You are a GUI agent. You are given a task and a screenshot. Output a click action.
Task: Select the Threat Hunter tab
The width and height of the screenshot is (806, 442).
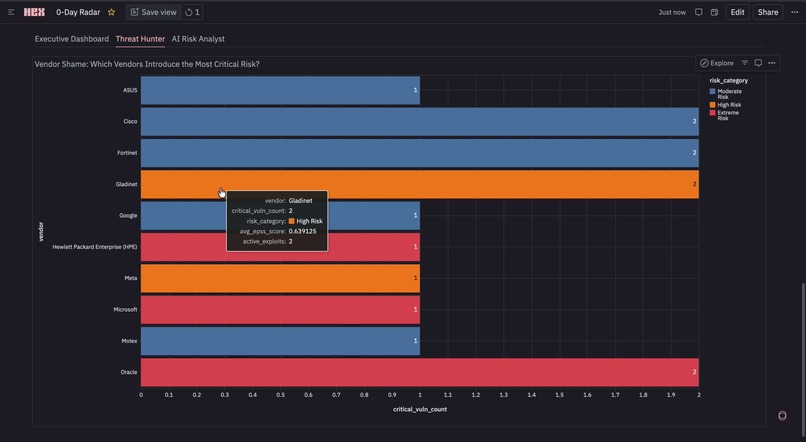[x=140, y=39]
